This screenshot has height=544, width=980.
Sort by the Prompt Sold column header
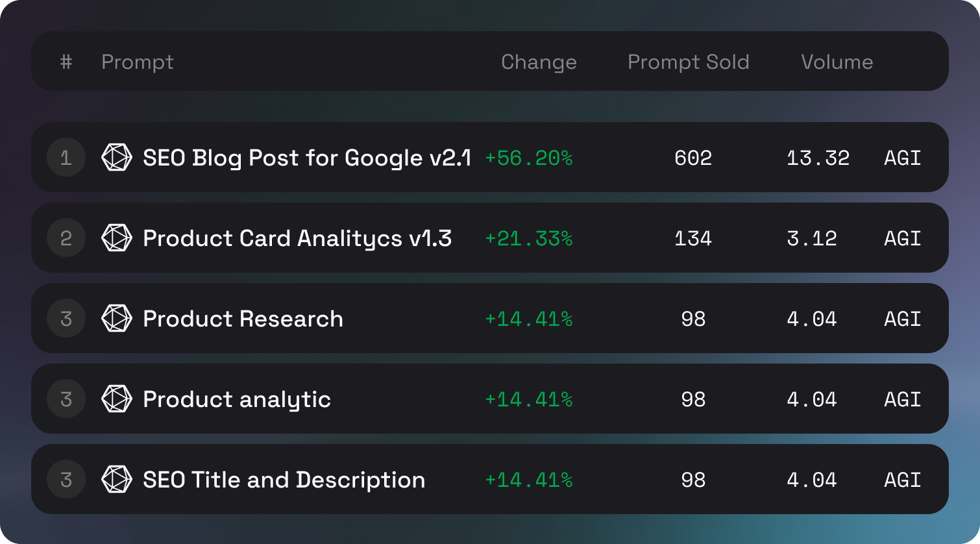click(x=688, y=62)
